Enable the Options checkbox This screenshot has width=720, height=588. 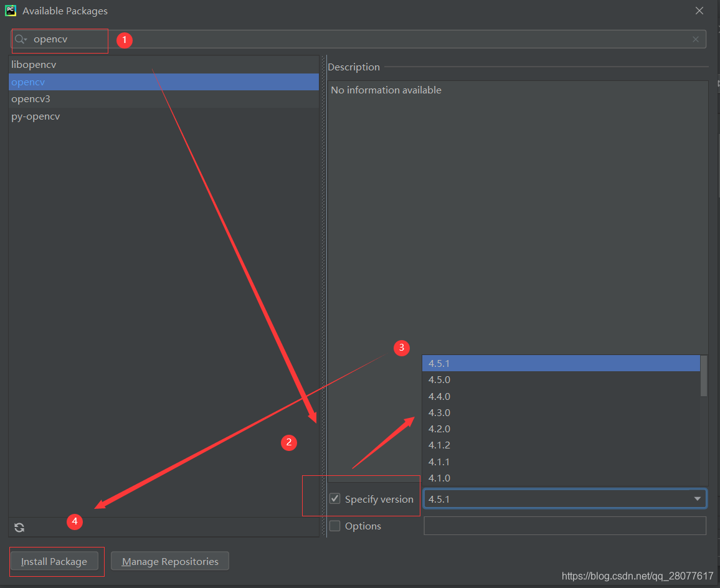[x=334, y=526]
